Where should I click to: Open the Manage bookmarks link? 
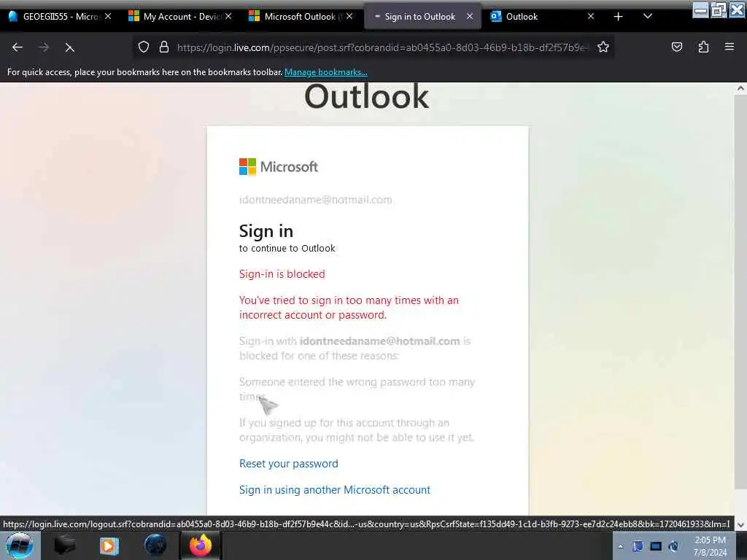pyautogui.click(x=326, y=72)
